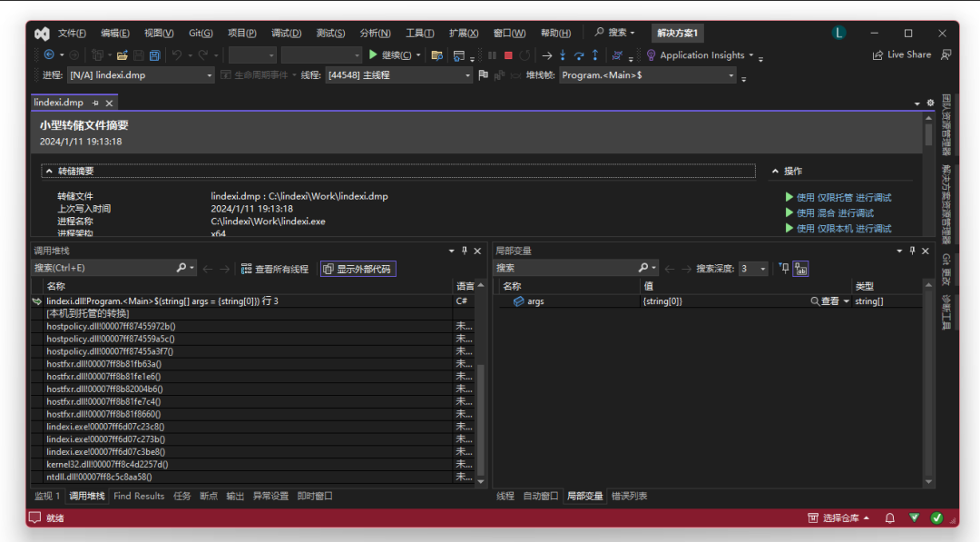Open the Tools (工具) menu

(x=419, y=33)
